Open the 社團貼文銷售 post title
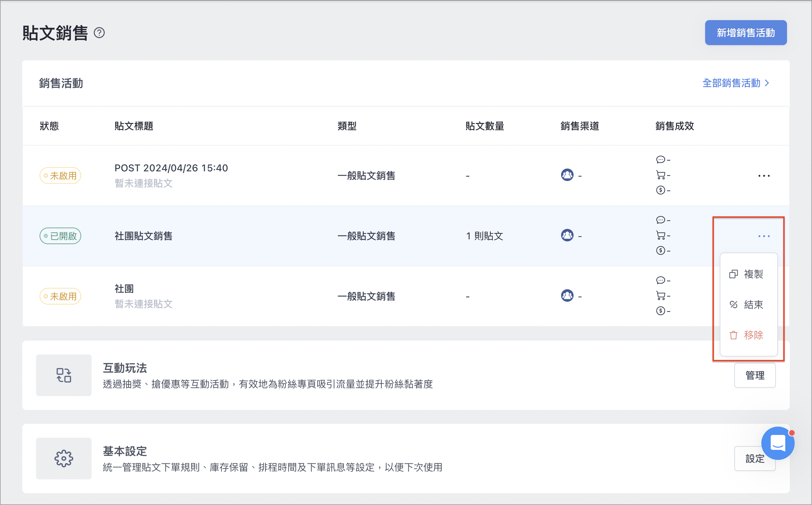This screenshot has width=812, height=505. pyautogui.click(x=144, y=236)
